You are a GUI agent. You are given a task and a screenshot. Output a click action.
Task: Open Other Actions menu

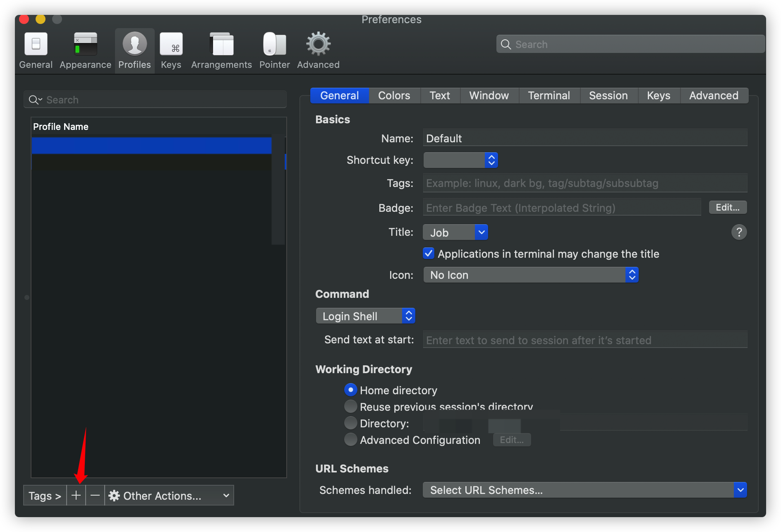169,495
